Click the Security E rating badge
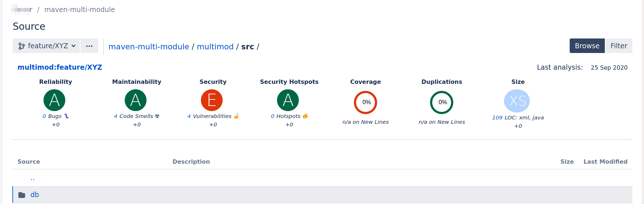Image resolution: width=644 pixels, height=204 pixels. 212,100
